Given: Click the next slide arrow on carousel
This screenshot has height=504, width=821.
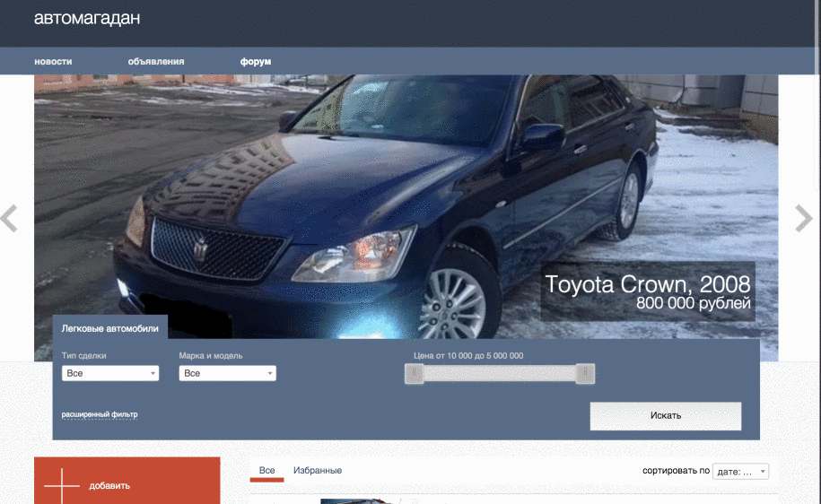Looking at the screenshot, I should (x=803, y=219).
